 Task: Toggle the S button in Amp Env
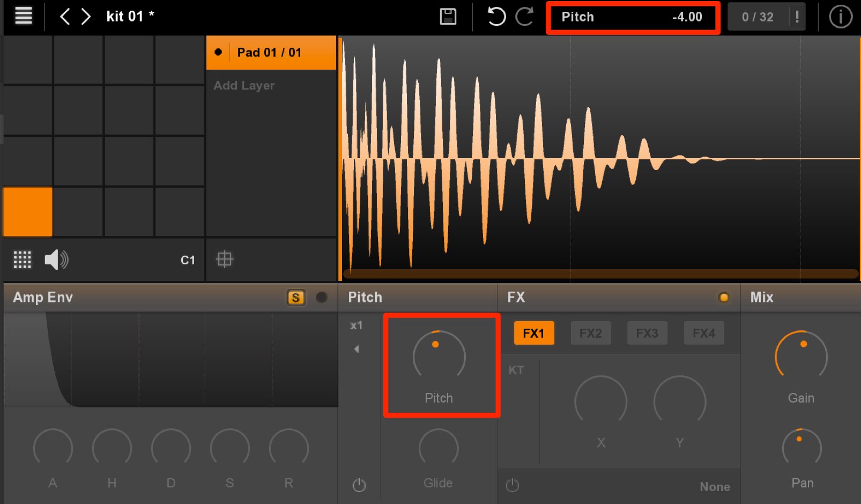[295, 298]
